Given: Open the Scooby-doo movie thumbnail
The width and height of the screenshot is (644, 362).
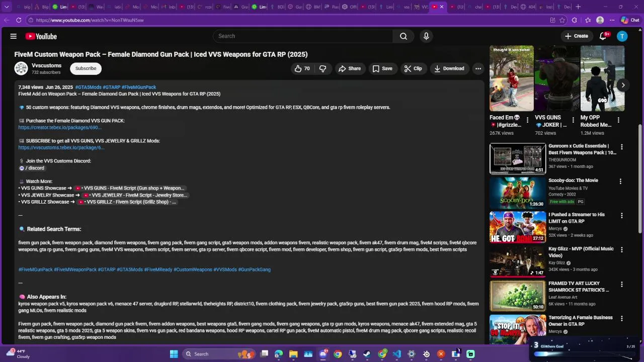Looking at the screenshot, I should tap(518, 193).
